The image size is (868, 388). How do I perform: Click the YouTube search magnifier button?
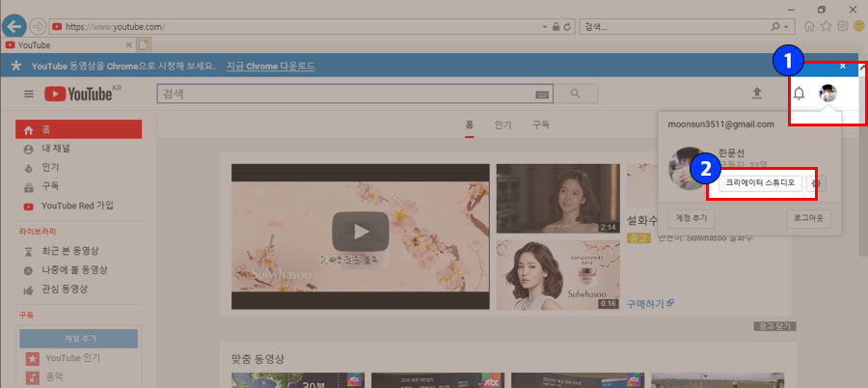(576, 94)
